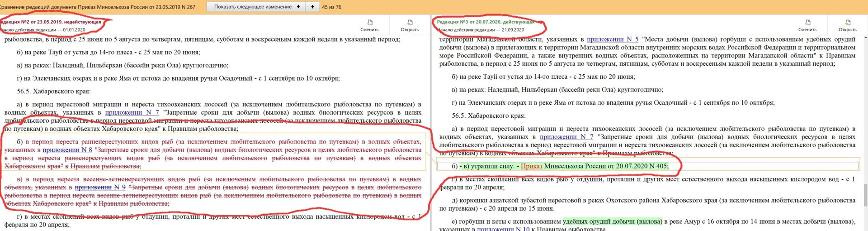
Task: Click the right pane vertical scrollbar thumb
Action: [x=865, y=195]
